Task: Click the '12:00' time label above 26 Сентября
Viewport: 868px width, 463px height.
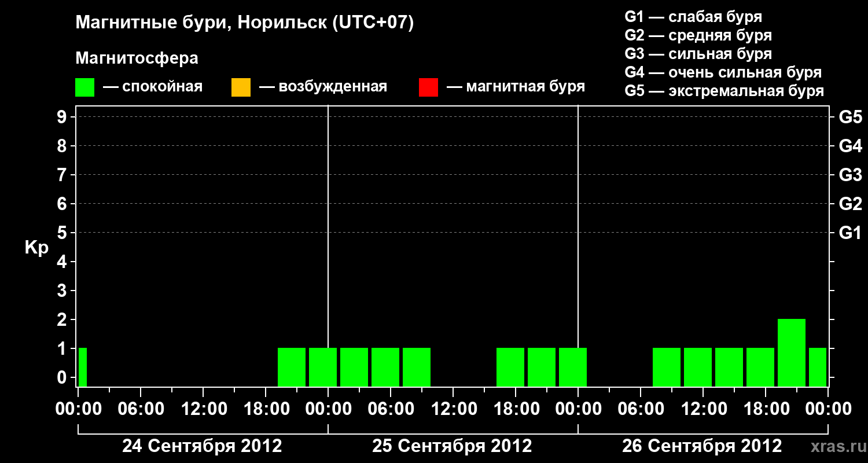Action: [703, 409]
